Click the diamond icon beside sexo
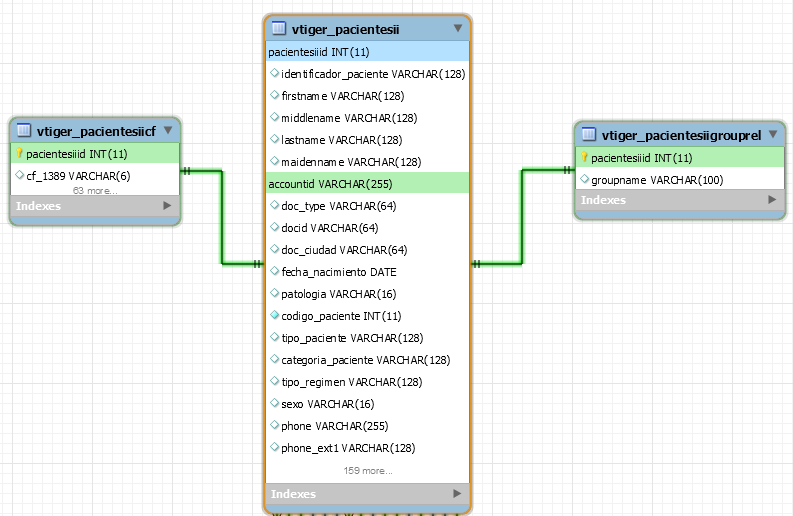Viewport: 793px width, 516px height. coord(275,403)
